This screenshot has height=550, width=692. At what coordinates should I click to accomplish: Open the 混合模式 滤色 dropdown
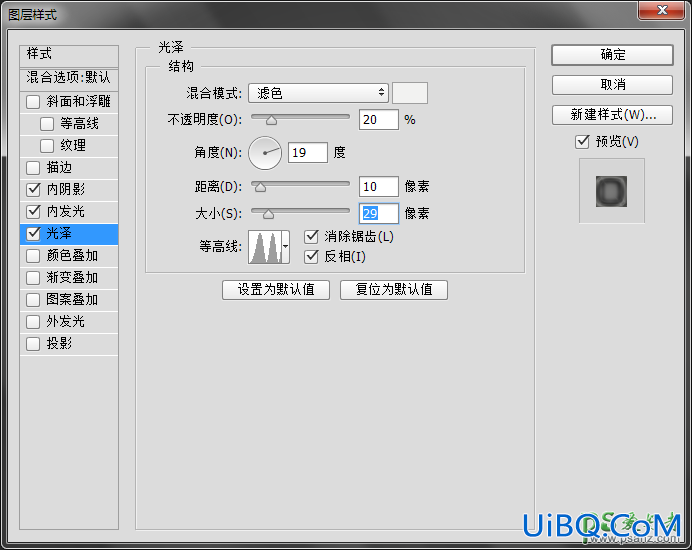[x=318, y=93]
